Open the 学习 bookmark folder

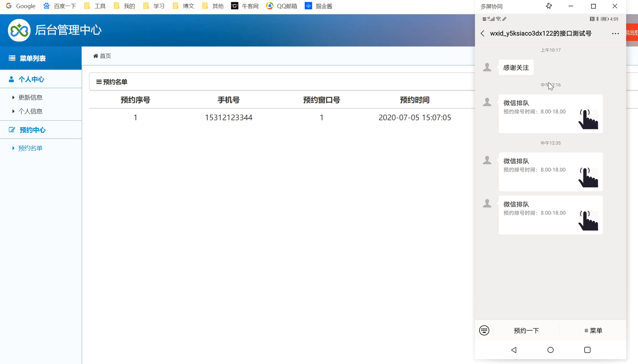tap(154, 6)
